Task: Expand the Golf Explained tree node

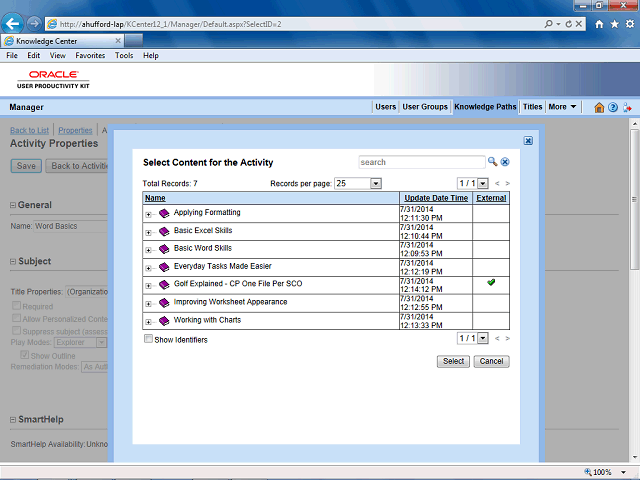Action: pos(148,286)
